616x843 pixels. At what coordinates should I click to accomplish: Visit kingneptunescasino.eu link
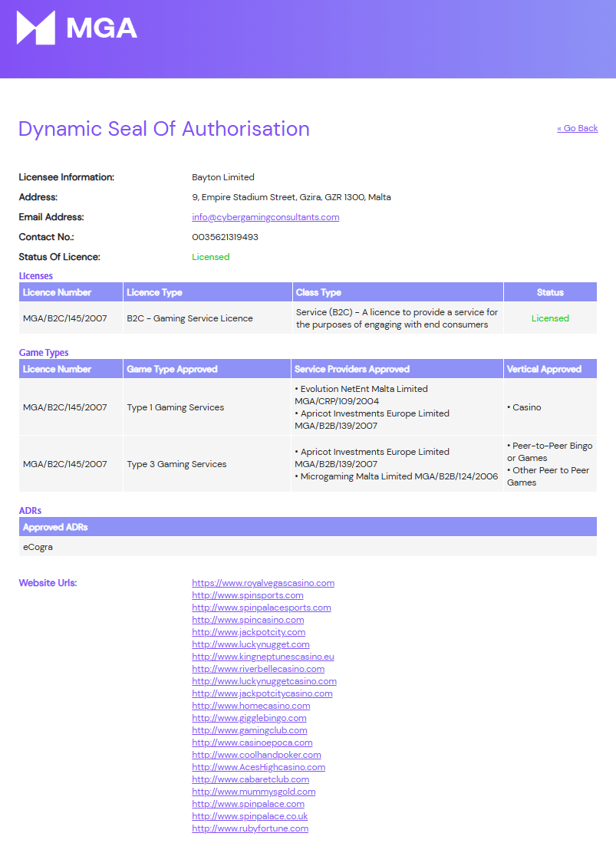pos(263,657)
